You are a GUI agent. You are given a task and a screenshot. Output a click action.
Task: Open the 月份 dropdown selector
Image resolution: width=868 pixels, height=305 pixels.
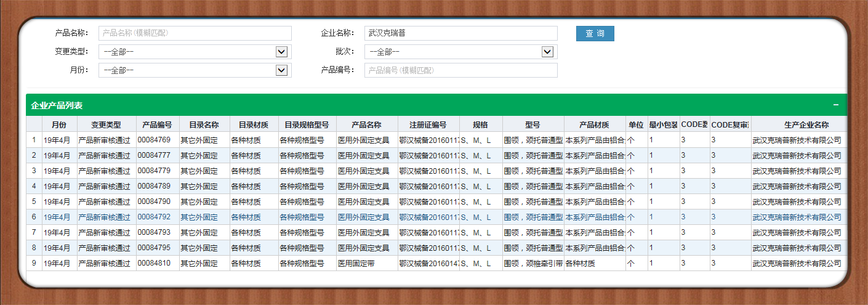[x=281, y=70]
